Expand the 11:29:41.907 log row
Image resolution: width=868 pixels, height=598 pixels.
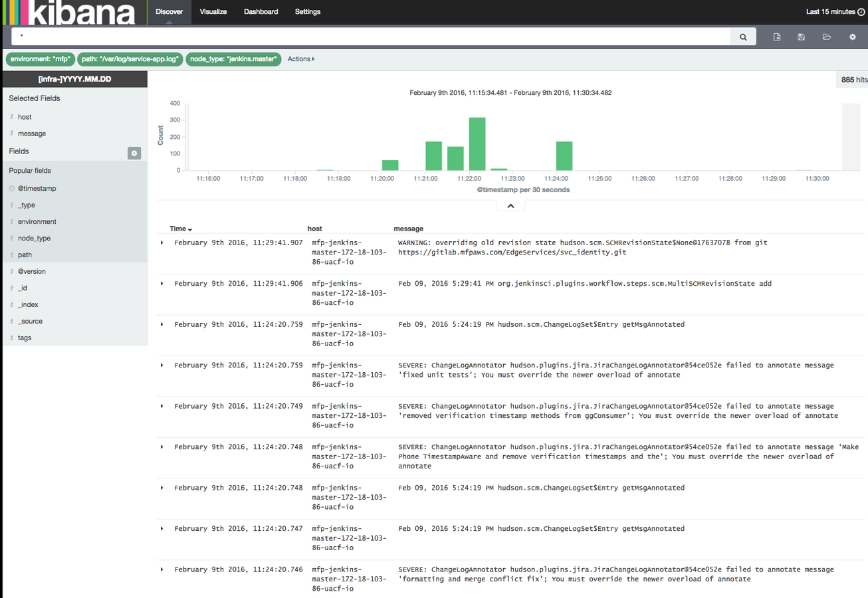click(162, 243)
